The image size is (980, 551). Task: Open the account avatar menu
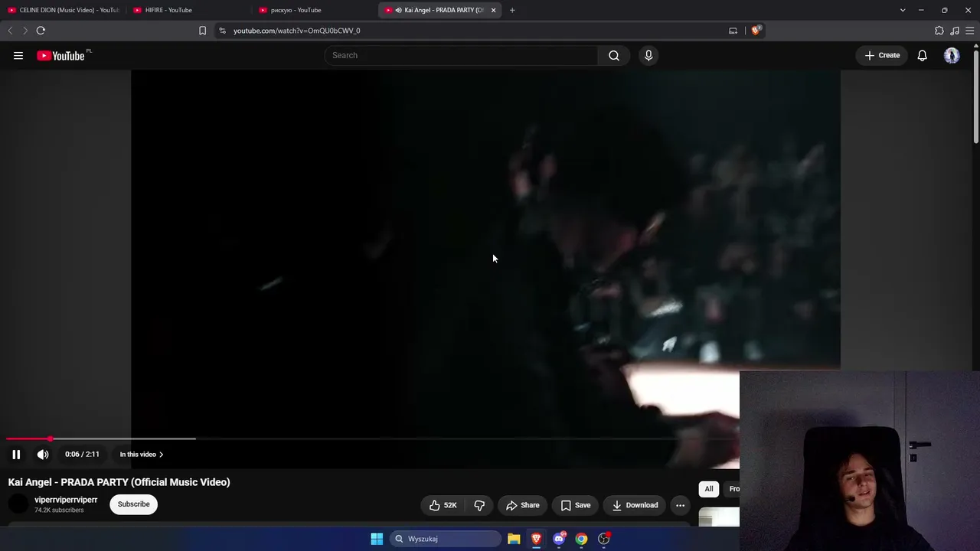click(952, 55)
